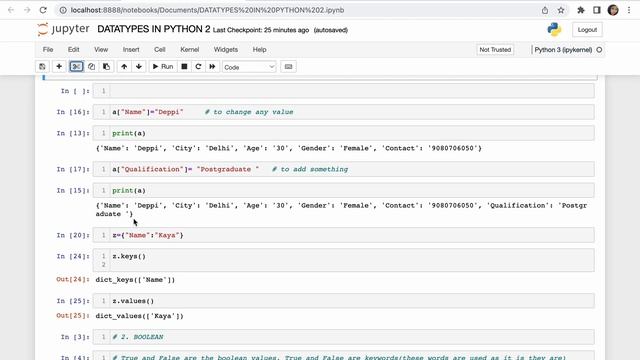
Task: Open the command palette keyboard icon
Action: click(x=288, y=67)
